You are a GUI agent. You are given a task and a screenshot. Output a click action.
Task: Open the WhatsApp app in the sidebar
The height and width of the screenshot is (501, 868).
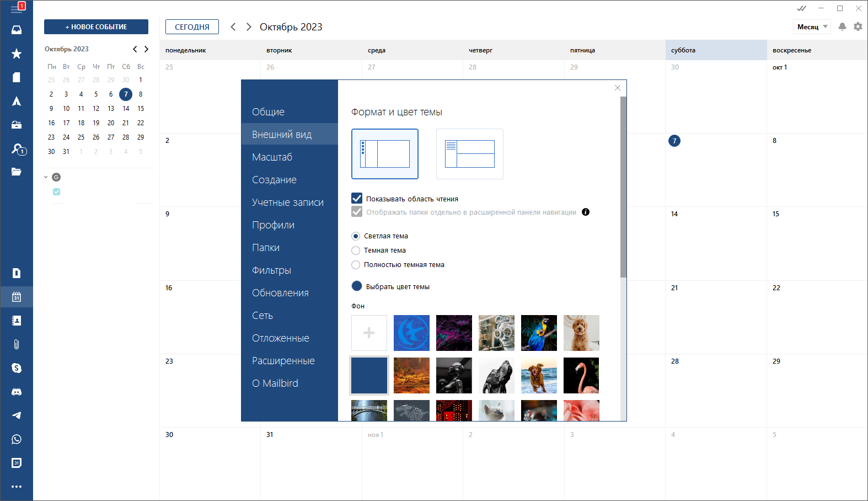[17, 439]
